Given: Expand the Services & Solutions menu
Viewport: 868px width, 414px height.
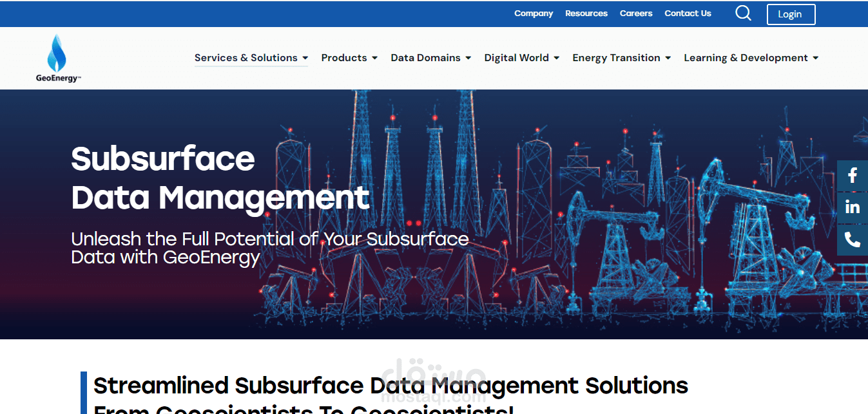Looking at the screenshot, I should click(x=251, y=58).
